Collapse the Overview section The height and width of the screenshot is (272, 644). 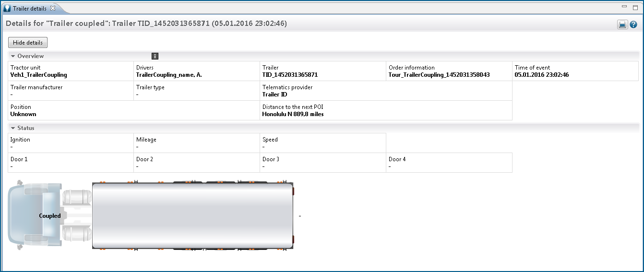(x=13, y=56)
